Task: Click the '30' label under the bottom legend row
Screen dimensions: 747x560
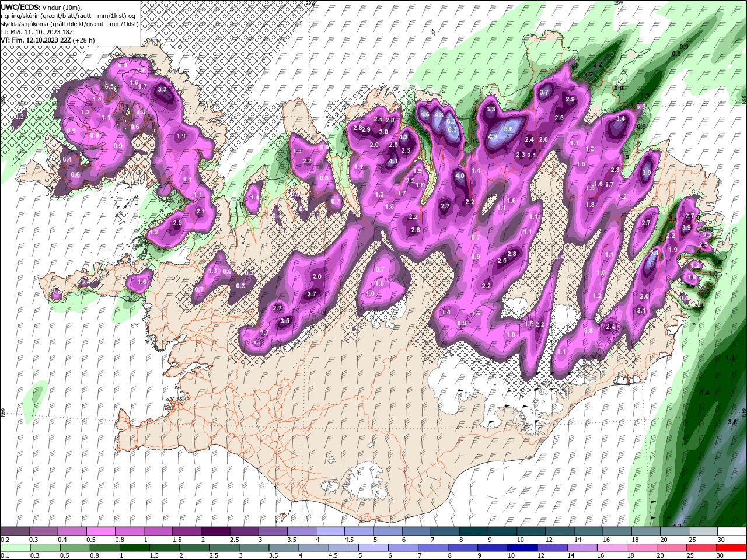Action: click(x=721, y=556)
